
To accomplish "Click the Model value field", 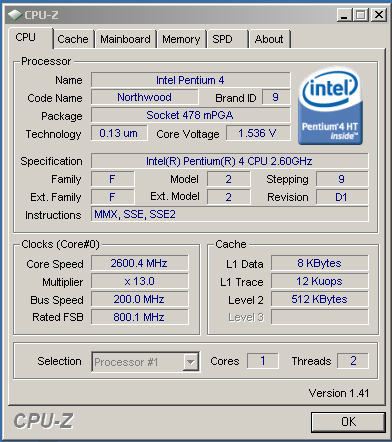I will pyautogui.click(x=229, y=179).
